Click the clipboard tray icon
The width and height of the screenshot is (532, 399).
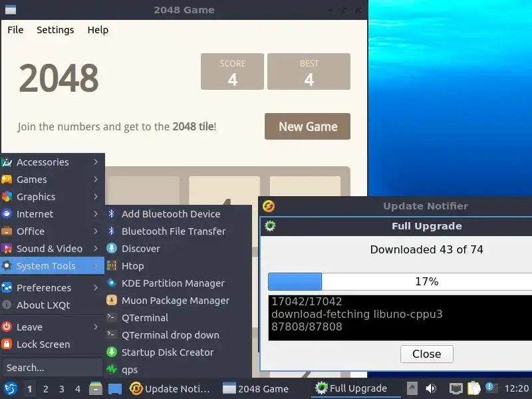click(474, 388)
